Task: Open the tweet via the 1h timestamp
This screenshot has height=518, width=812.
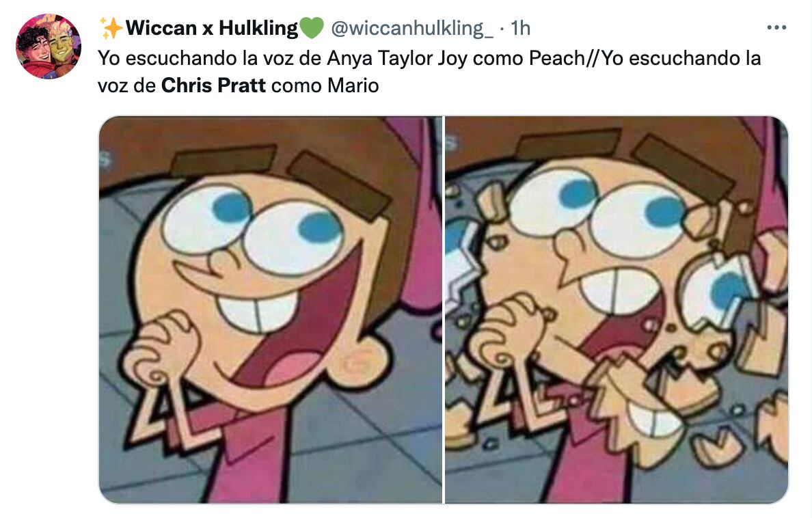Action: click(x=520, y=28)
